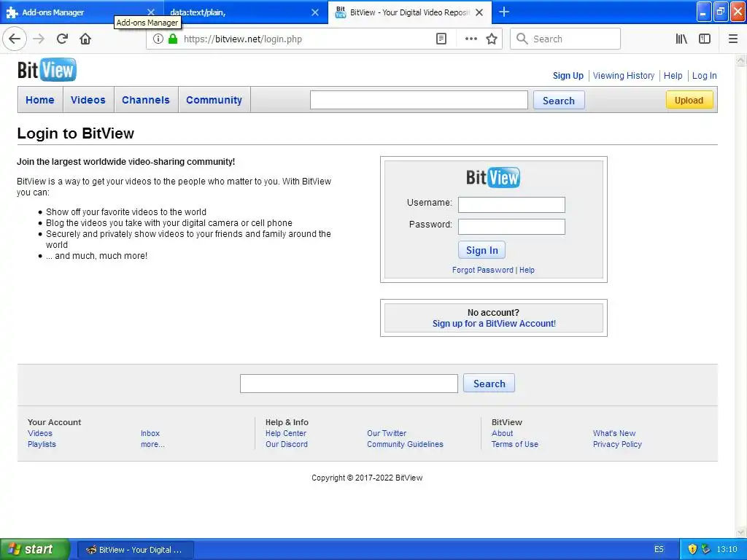The image size is (747, 560).
Task: Bookmark this page with the star icon
Action: point(492,39)
